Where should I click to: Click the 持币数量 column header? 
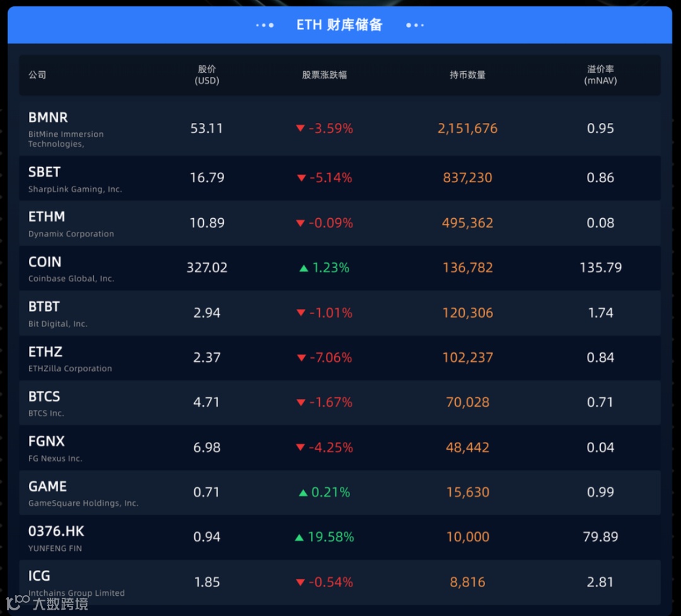(x=467, y=75)
